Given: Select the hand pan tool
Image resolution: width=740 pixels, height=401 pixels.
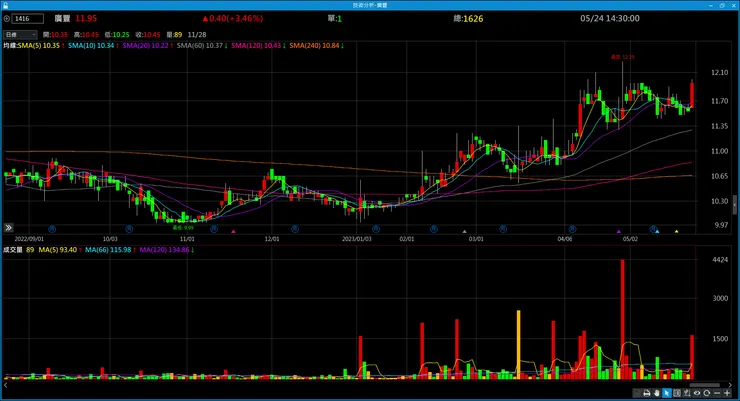Looking at the screenshot, I should coord(657,393).
